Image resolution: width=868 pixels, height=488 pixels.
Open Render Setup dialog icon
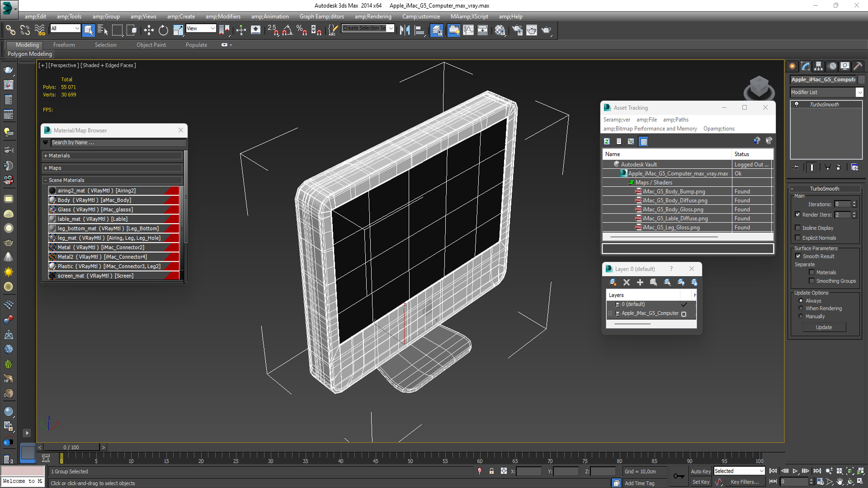pyautogui.click(x=517, y=30)
